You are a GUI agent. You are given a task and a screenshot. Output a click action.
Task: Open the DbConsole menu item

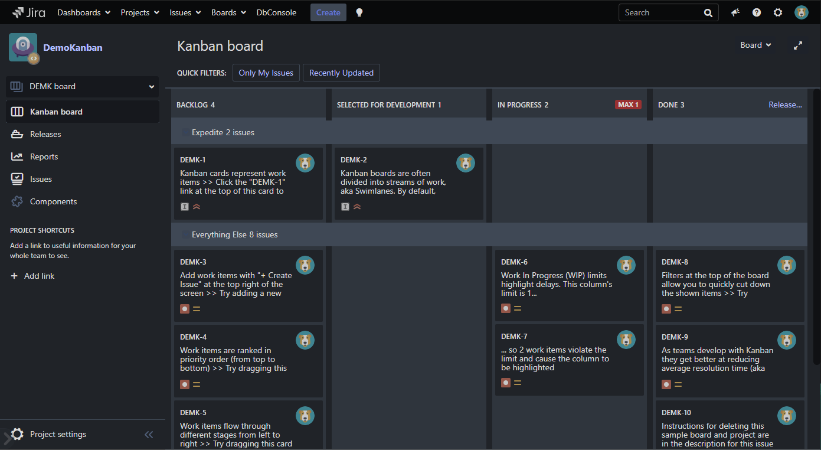tap(276, 13)
